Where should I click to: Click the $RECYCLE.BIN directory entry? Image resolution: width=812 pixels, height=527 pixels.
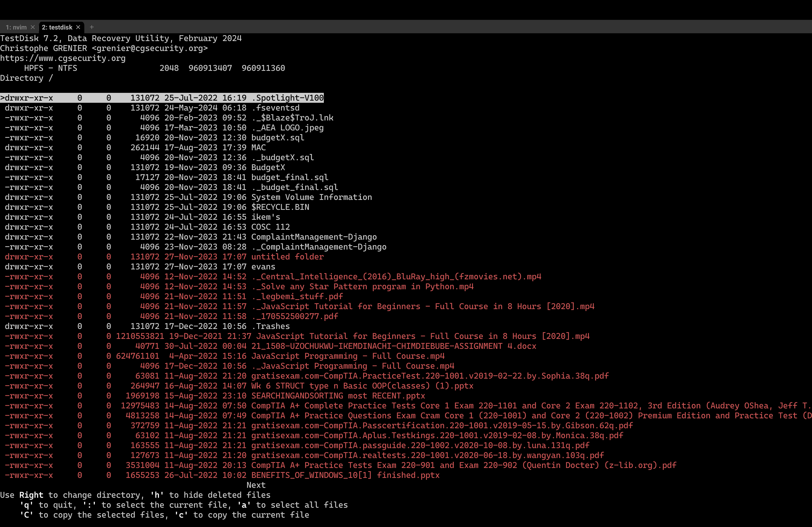[x=280, y=207]
